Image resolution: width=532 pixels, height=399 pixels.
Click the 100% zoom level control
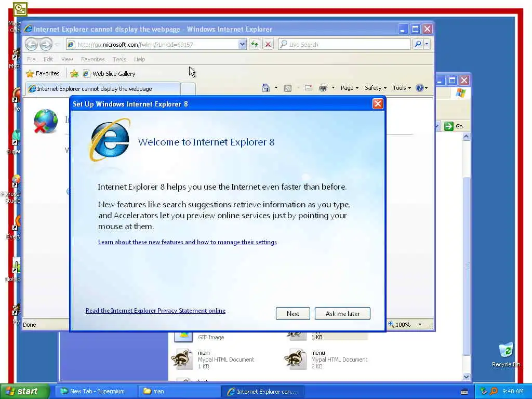400,325
